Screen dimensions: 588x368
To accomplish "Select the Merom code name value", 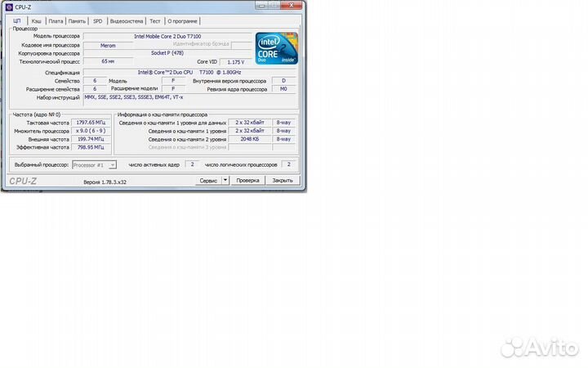I will pyautogui.click(x=108, y=46).
